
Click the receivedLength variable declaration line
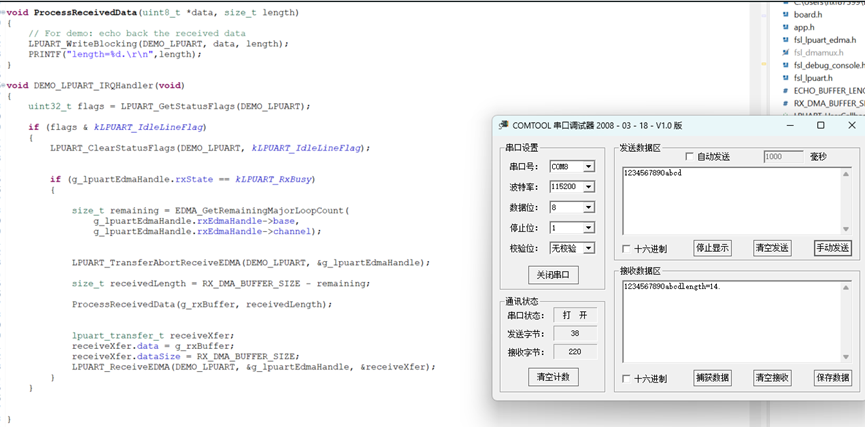(x=221, y=284)
